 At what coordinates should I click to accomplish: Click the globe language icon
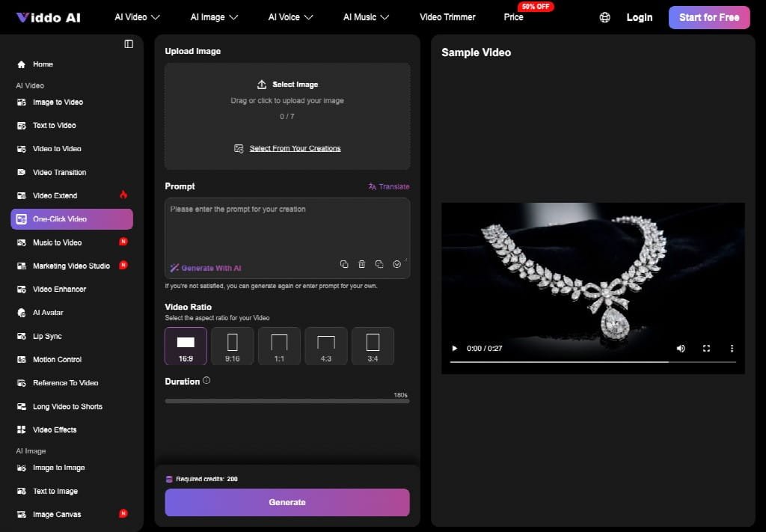point(604,18)
